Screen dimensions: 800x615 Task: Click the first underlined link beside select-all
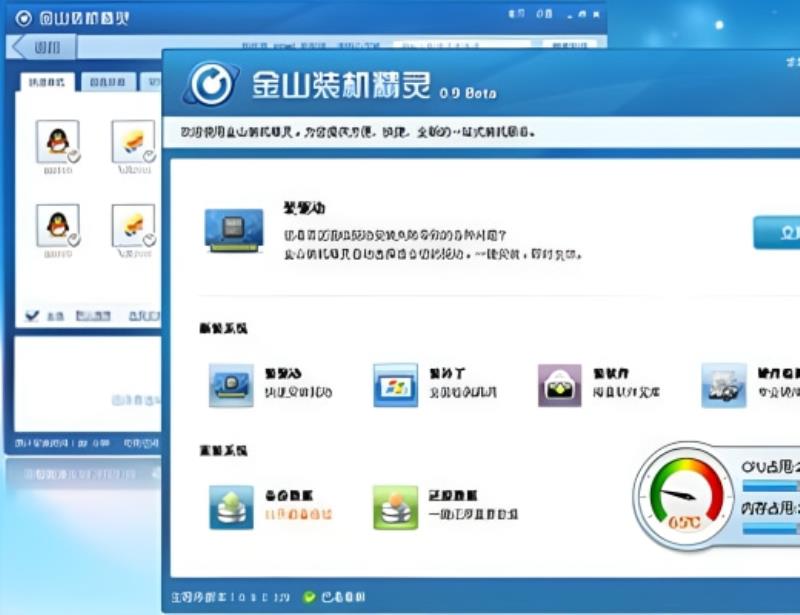(93, 316)
